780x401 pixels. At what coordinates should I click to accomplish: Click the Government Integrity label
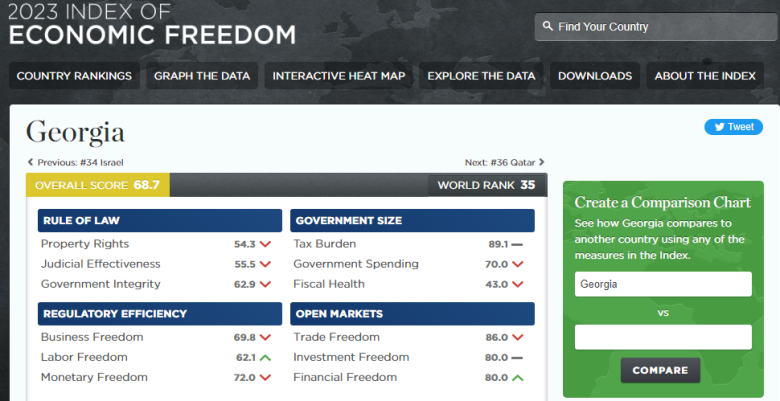[x=100, y=284]
